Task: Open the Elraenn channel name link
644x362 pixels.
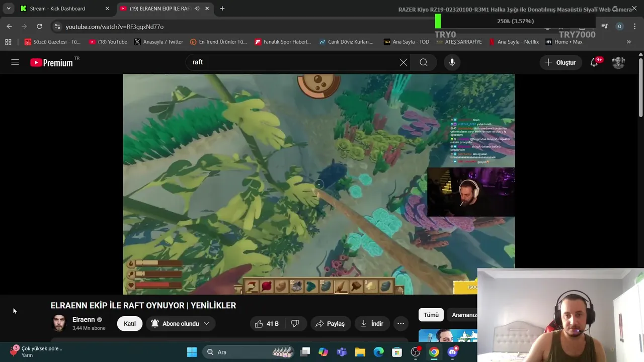Action: click(x=84, y=319)
